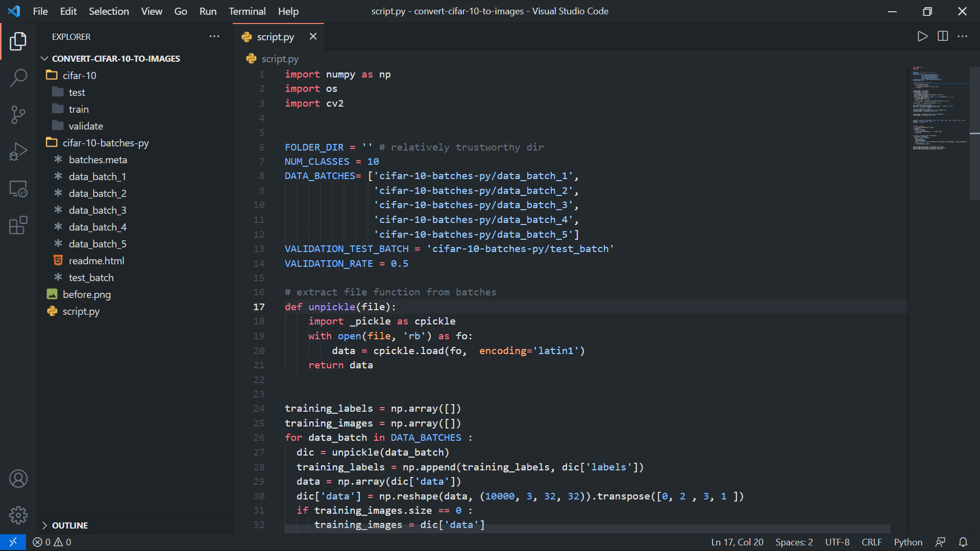Click the minimap code overview
This screenshot has height=551, width=980.
[x=938, y=108]
